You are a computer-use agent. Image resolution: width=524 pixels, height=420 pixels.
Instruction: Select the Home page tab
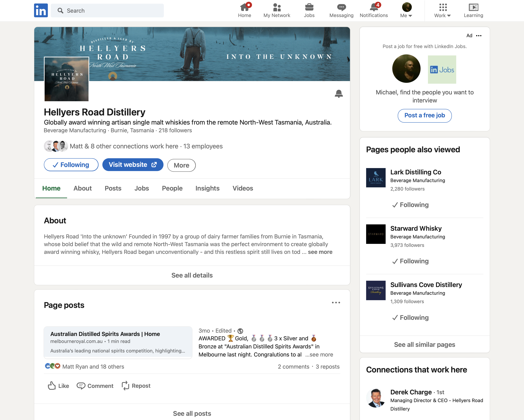tap(51, 188)
